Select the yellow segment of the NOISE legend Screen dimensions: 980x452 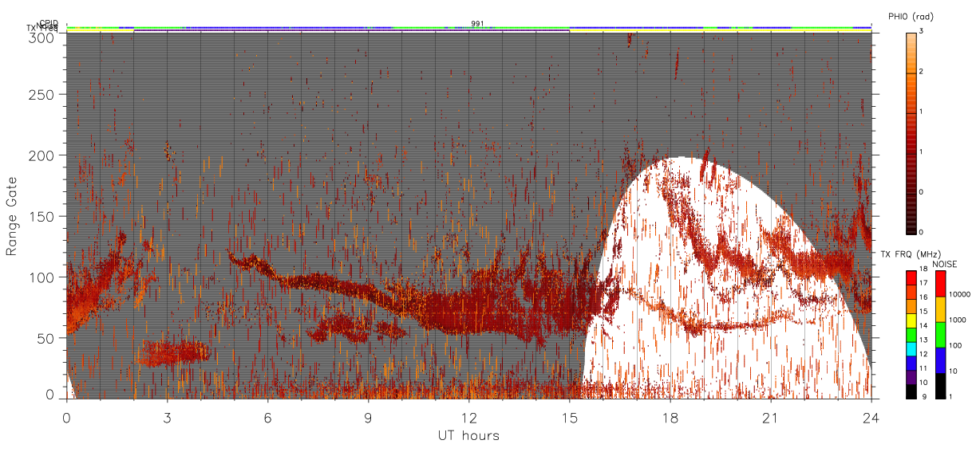941,309
